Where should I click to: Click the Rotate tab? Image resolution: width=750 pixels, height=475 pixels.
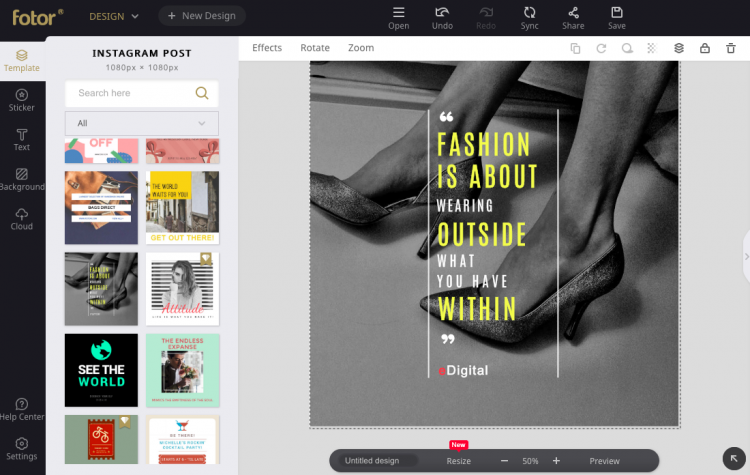click(315, 48)
